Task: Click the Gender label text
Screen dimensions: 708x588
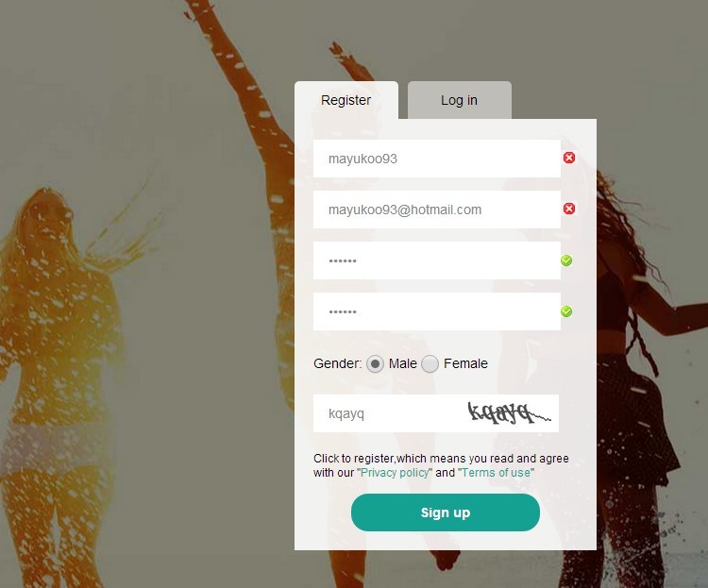Action: pos(337,363)
